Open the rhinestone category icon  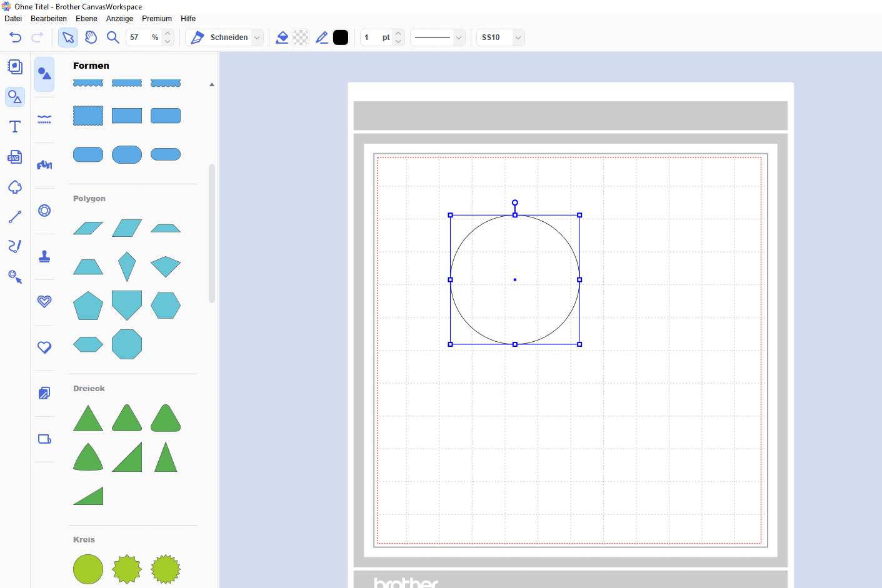pos(44,211)
